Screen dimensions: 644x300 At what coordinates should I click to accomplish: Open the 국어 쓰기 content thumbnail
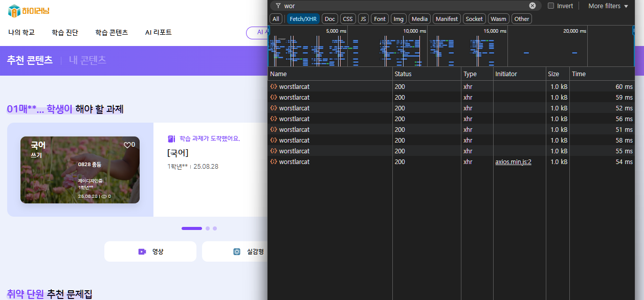pyautogui.click(x=80, y=170)
